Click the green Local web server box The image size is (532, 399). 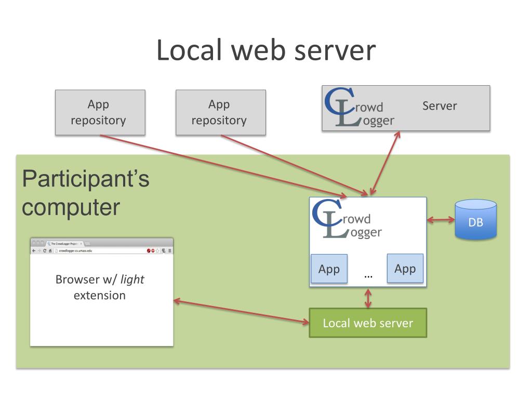click(368, 323)
